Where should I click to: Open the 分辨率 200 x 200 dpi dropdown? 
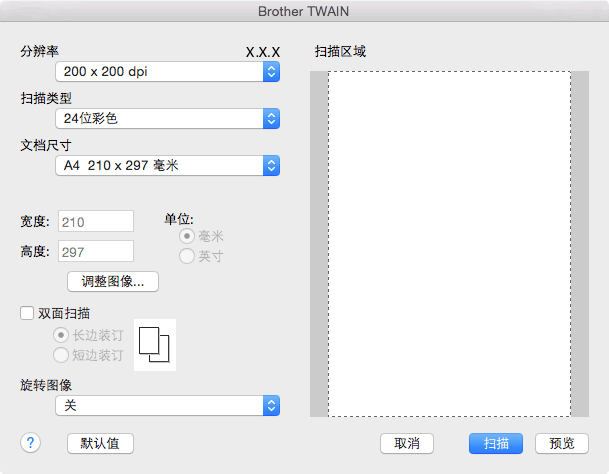coord(167,71)
